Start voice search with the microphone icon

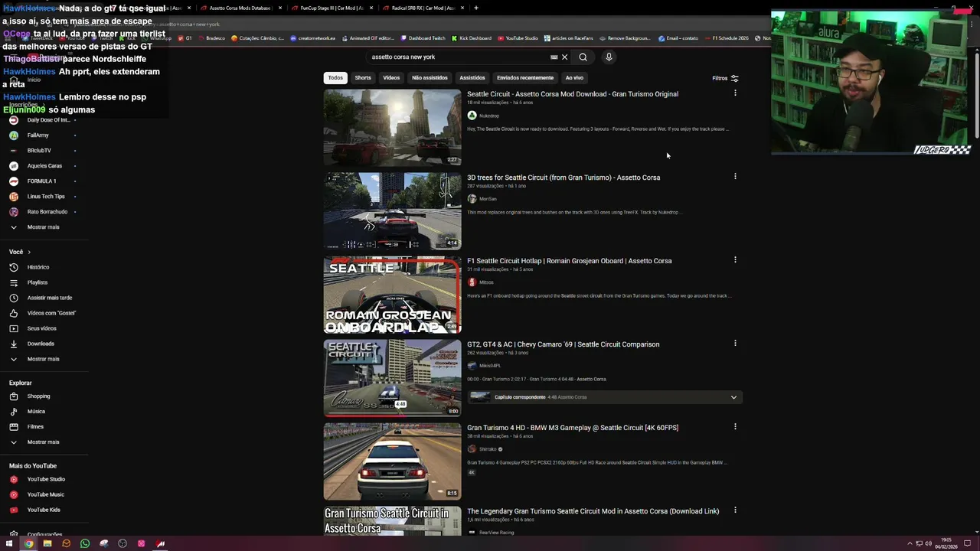(x=609, y=57)
